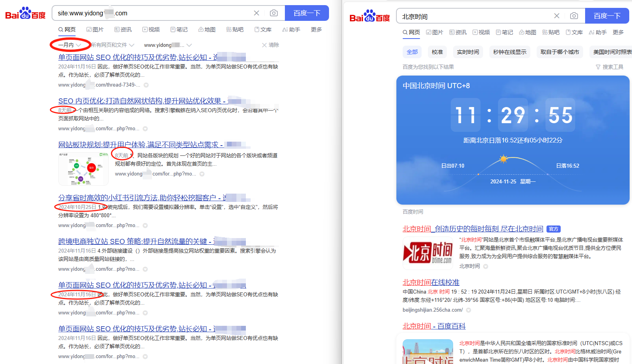Click the 官方 badge beside 北京时间 result
This screenshot has height=364, width=632.
coord(554,229)
